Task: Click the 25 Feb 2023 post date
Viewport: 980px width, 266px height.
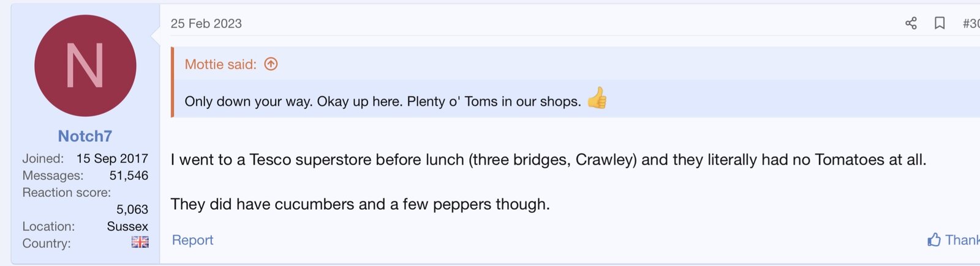Action: pyautogui.click(x=206, y=23)
